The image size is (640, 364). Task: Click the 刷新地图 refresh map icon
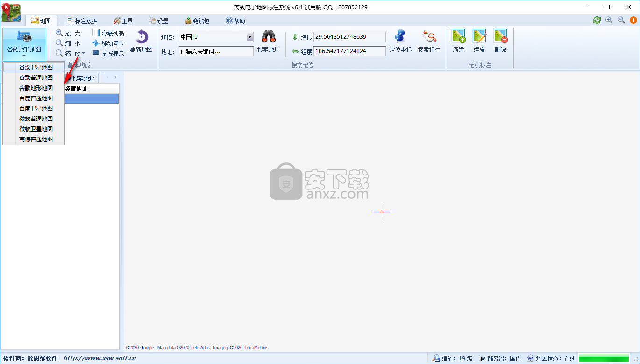click(x=142, y=37)
